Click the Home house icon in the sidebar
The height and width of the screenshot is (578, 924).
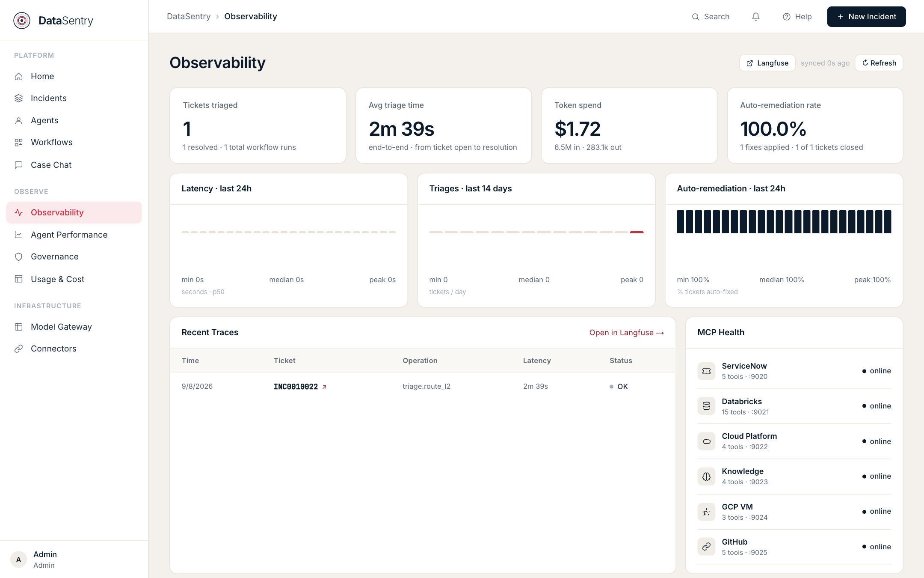[x=18, y=76]
